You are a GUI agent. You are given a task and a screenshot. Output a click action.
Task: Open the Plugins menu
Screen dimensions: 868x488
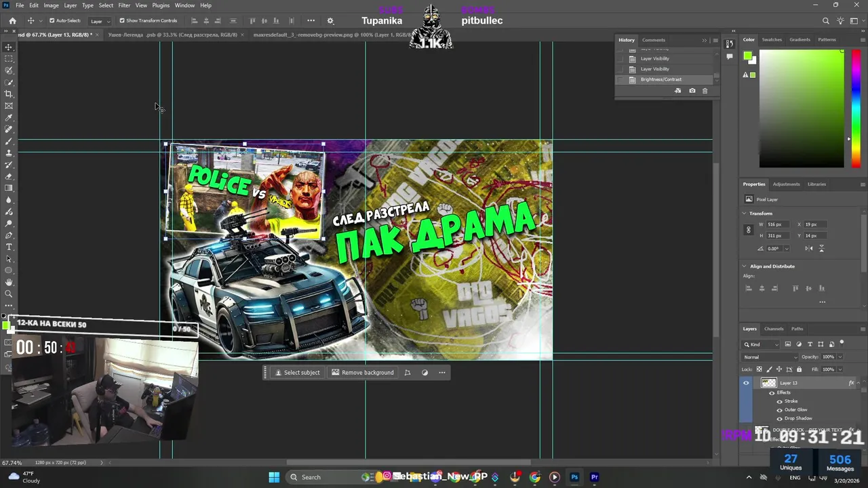tap(161, 5)
